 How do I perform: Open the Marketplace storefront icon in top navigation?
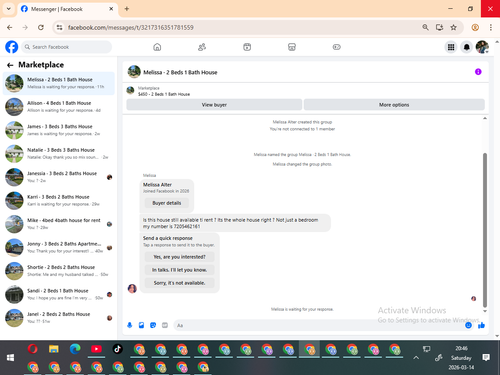click(292, 47)
